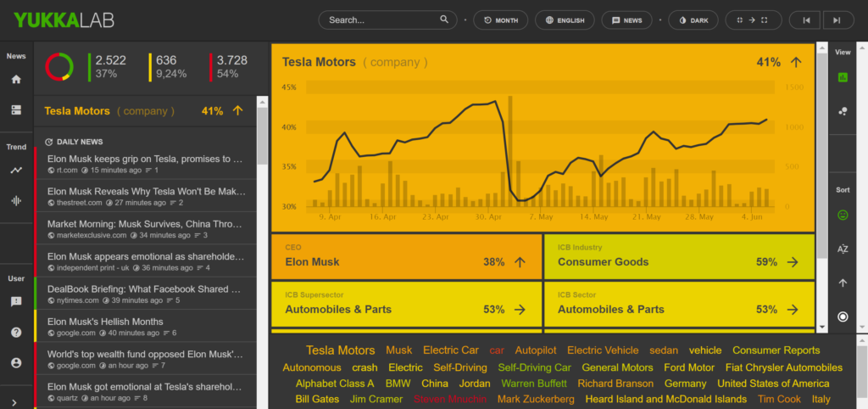Select the 'Mark Zuckerberg' tag

point(536,399)
